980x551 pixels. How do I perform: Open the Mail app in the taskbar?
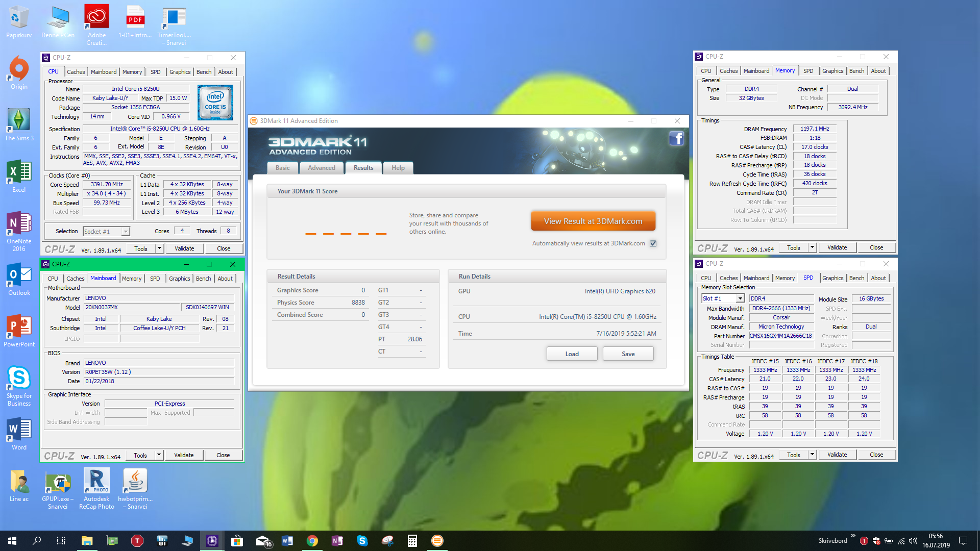263,540
